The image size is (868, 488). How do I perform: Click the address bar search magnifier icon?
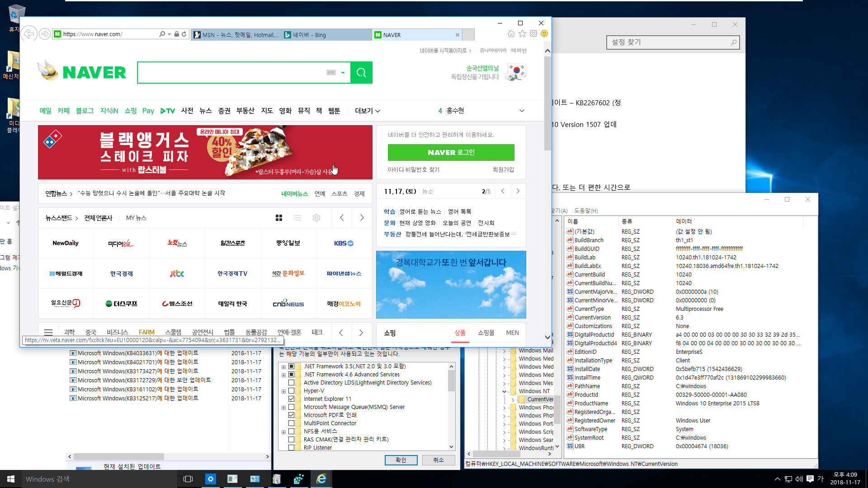pos(162,34)
